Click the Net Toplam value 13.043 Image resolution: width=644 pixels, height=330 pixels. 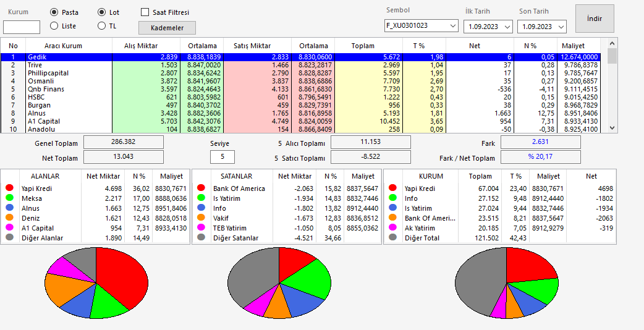pos(124,157)
